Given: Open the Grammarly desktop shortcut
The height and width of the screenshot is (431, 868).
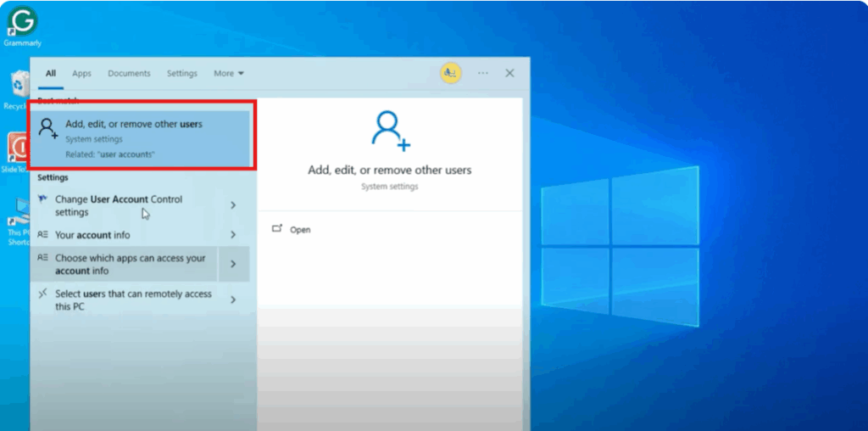Looking at the screenshot, I should pyautogui.click(x=22, y=26).
